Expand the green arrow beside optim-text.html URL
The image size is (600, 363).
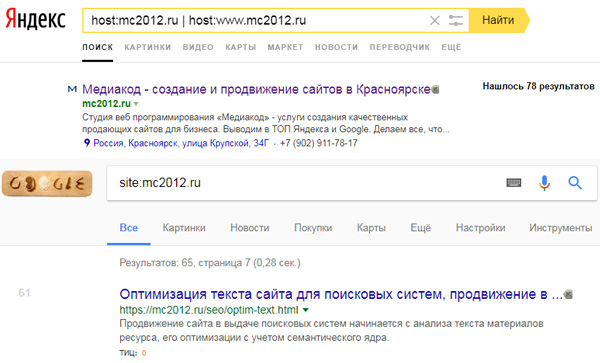click(305, 310)
